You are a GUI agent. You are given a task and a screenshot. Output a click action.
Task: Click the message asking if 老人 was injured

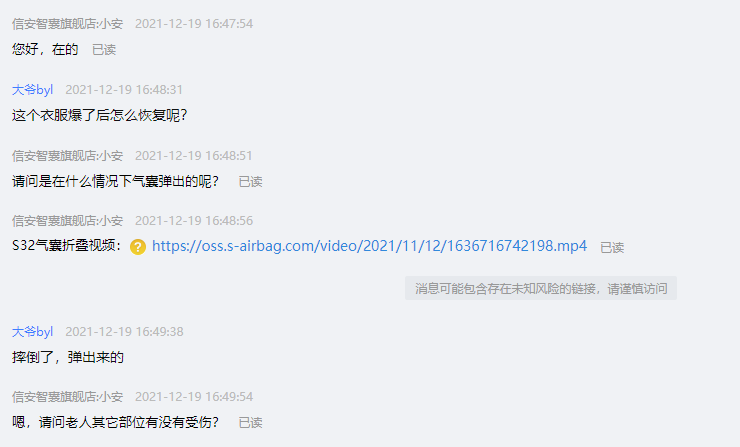[116, 422]
